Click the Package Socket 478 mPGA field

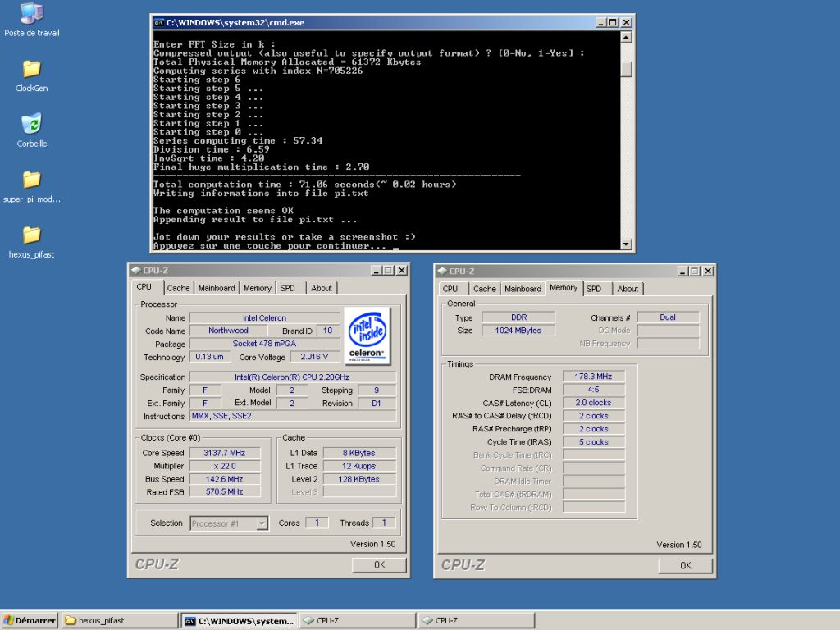coord(265,344)
